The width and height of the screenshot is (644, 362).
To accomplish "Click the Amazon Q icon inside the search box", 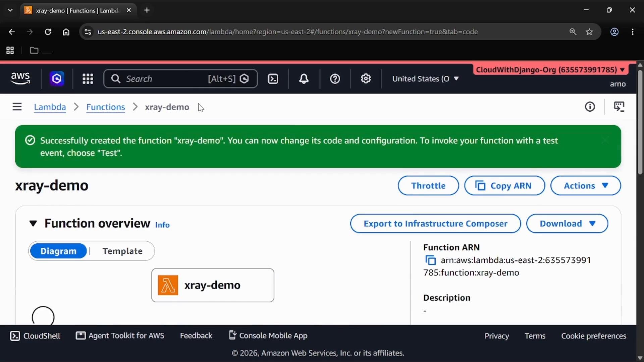I will (245, 79).
